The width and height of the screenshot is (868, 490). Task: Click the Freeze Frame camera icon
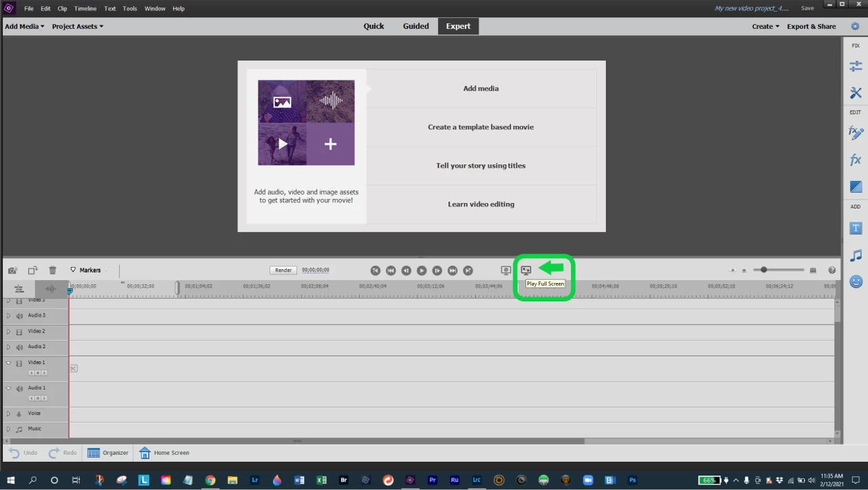coord(12,270)
